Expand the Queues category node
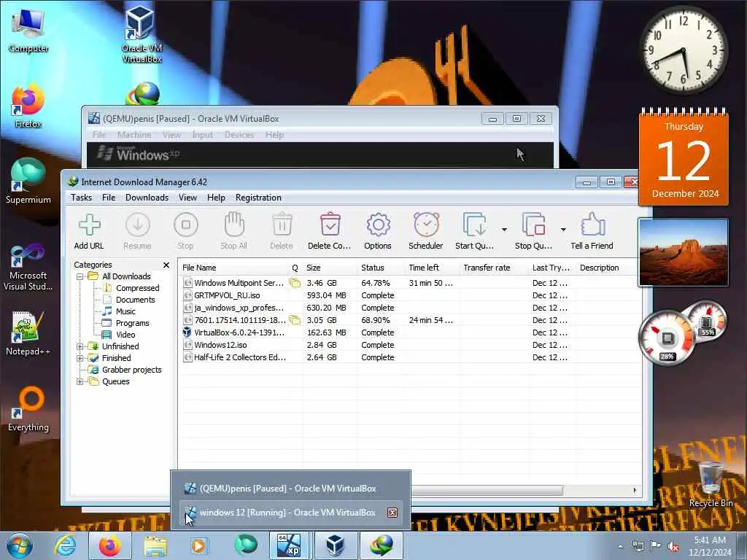 (80, 381)
